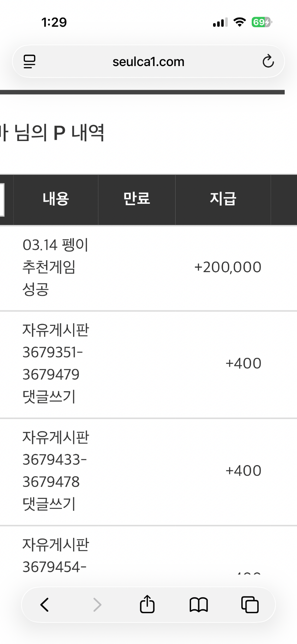Tap the reload icon in the address bar
Image resolution: width=297 pixels, height=644 pixels.
tap(268, 62)
